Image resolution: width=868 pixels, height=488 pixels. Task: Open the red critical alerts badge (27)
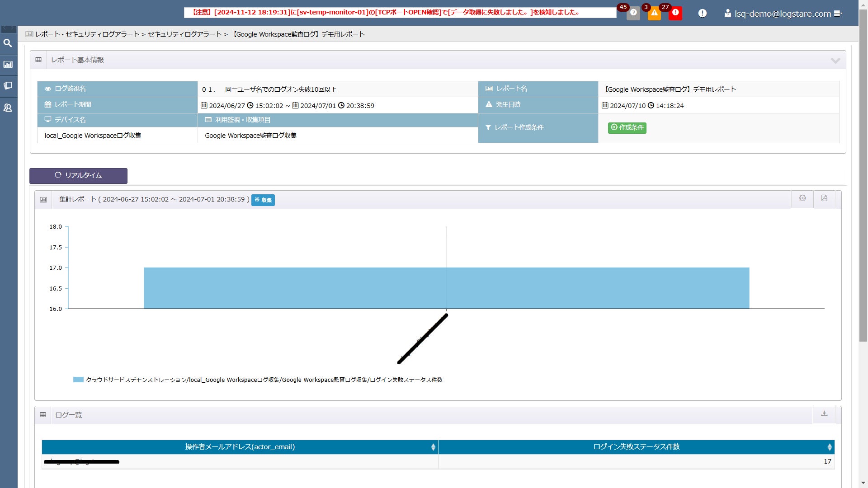pyautogui.click(x=675, y=13)
